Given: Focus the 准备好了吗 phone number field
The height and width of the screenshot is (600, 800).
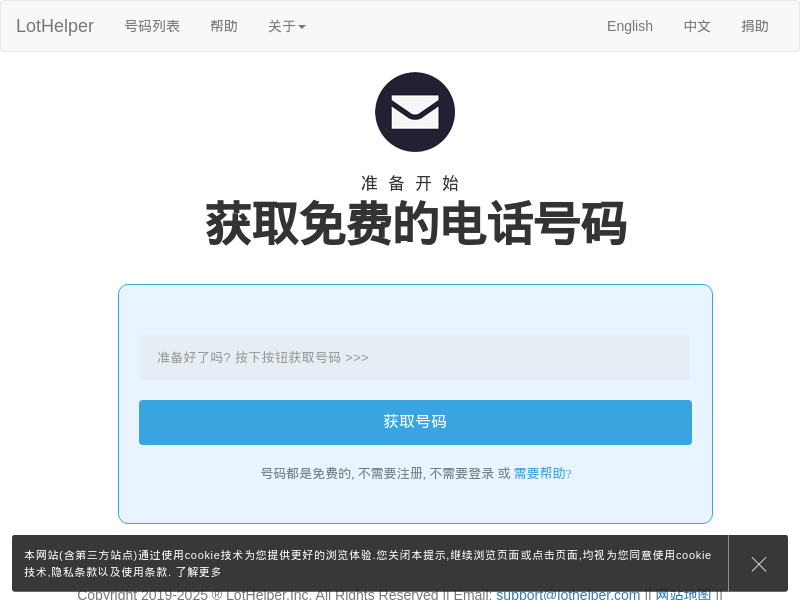Looking at the screenshot, I should [415, 357].
